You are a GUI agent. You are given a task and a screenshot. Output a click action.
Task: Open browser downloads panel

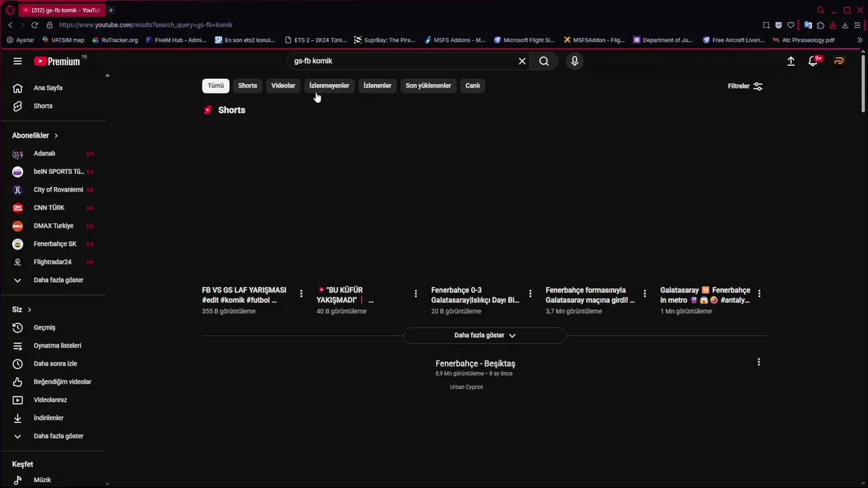[845, 25]
